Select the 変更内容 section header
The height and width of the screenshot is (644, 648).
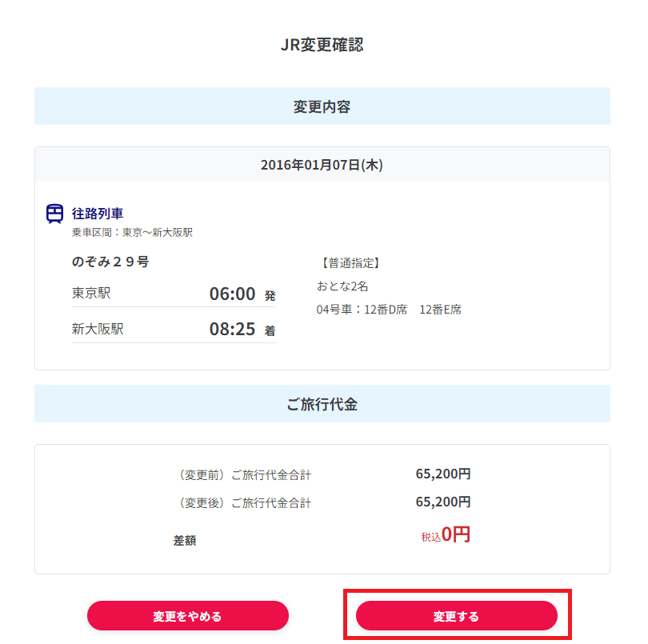click(322, 106)
